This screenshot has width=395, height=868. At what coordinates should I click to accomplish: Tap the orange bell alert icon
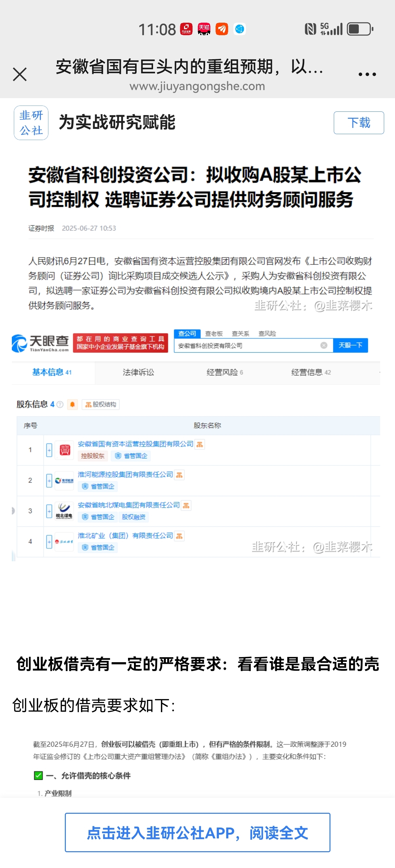pyautogui.click(x=72, y=404)
